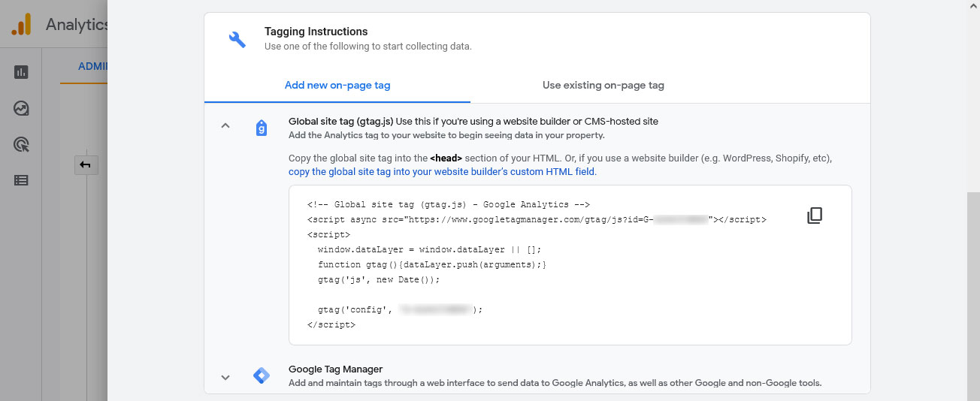The image size is (980, 401).
Task: Switch to Use existing on-page tag tab
Action: (x=603, y=85)
